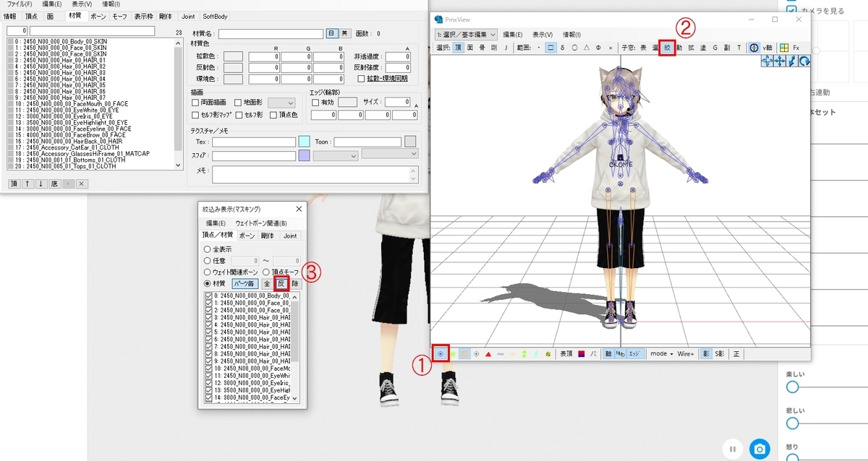Select 任意 radio button in masking window
Viewport: 868px width, 461px height.
coord(216,261)
